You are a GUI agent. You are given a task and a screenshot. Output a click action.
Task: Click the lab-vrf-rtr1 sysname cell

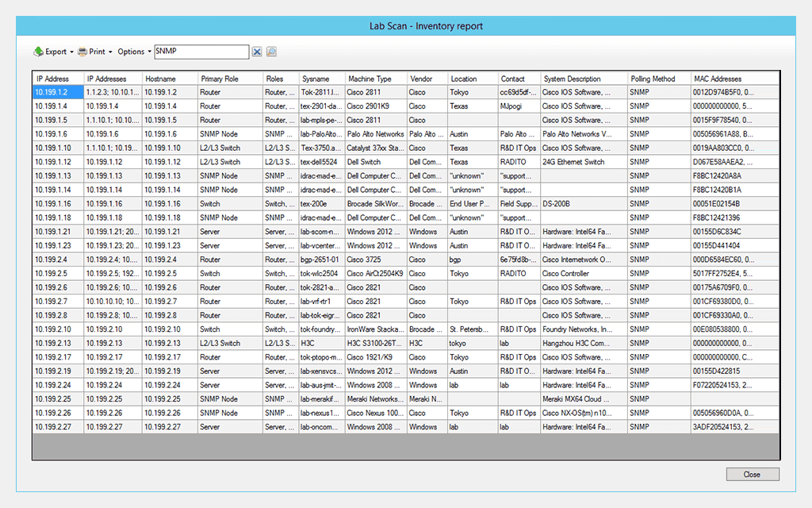[x=322, y=302]
